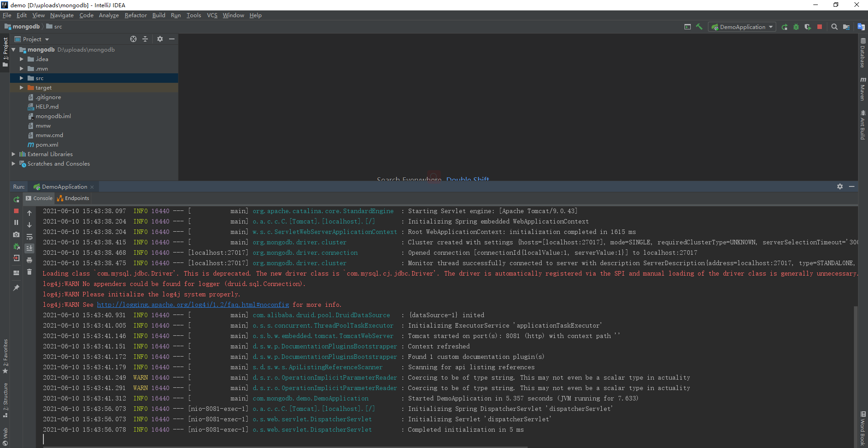
Task: Dump threads with the camera icon
Action: pyautogui.click(x=16, y=234)
